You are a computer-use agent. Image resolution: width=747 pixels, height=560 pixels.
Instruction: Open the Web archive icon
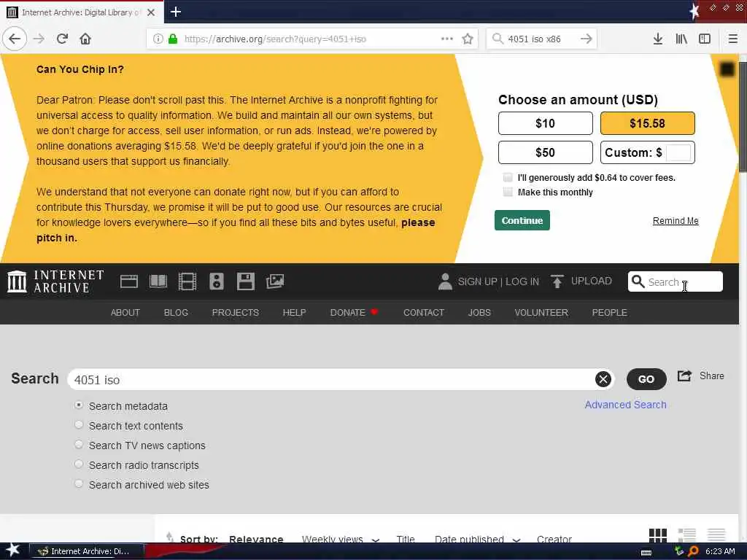[128, 281]
